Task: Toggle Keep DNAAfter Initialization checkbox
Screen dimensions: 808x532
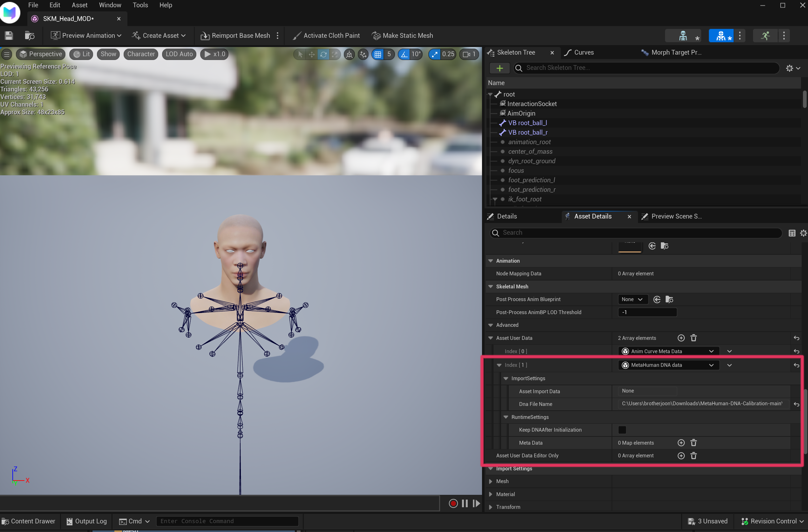Action: (x=622, y=430)
